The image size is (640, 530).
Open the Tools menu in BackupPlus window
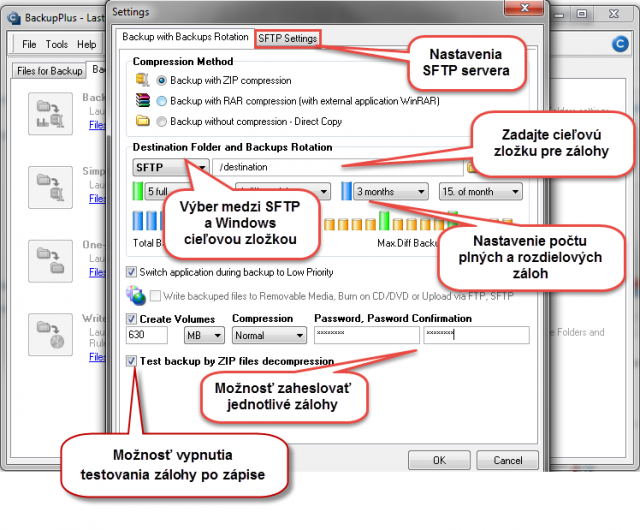pyautogui.click(x=57, y=44)
